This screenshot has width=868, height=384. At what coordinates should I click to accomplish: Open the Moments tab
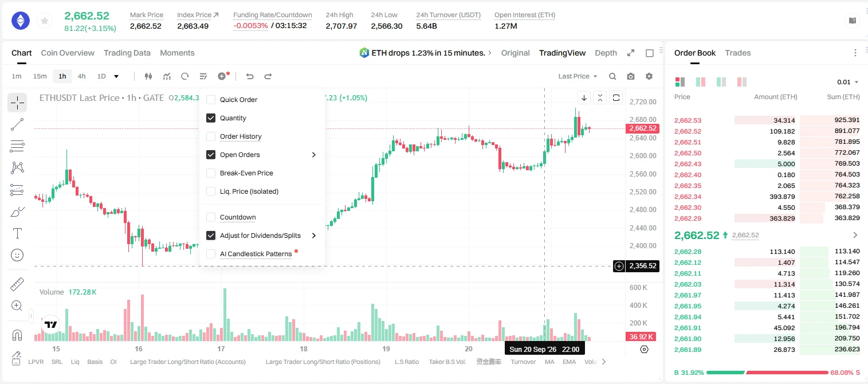click(177, 53)
